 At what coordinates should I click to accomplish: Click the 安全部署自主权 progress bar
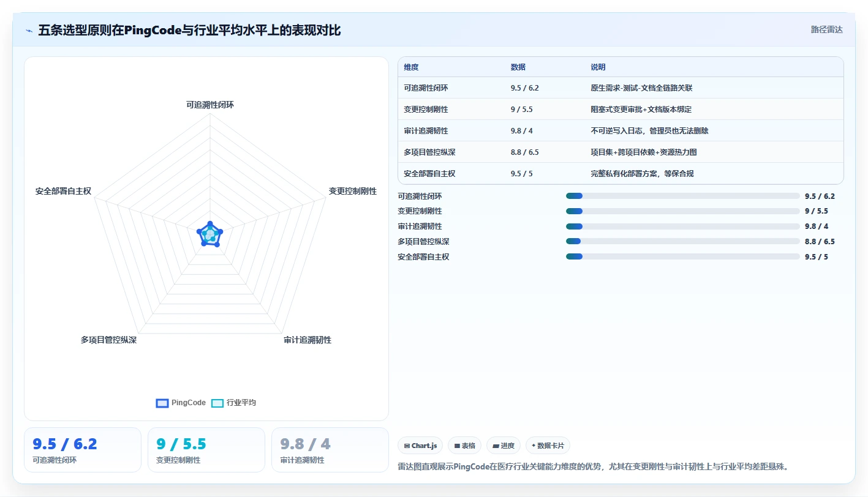683,257
